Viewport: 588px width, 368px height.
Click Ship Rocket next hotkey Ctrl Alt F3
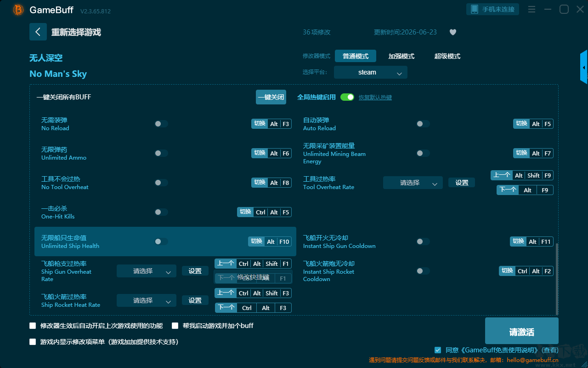(x=253, y=308)
